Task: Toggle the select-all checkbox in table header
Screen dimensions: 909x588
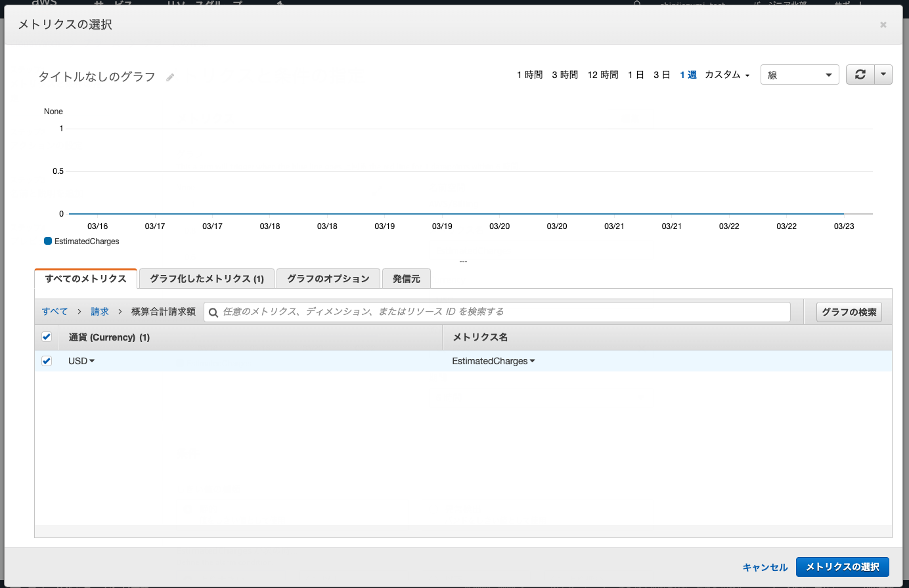Action: [x=47, y=337]
